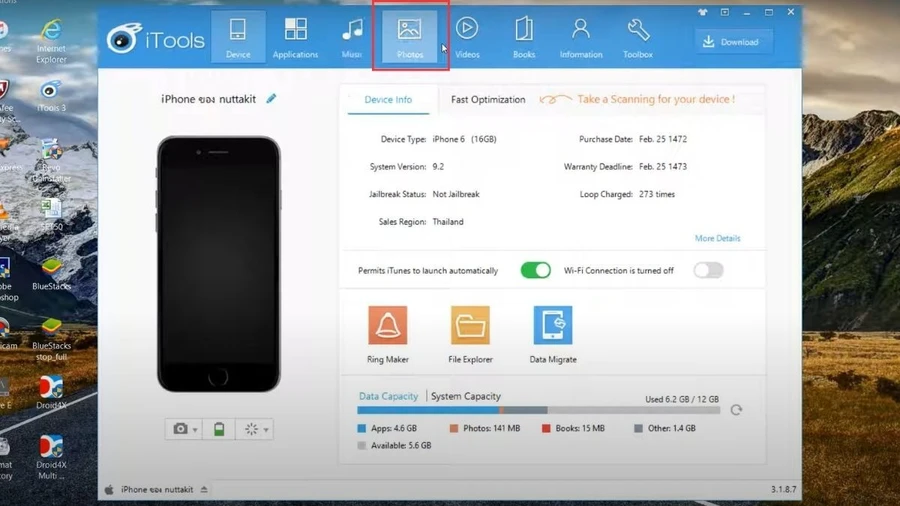900x506 pixels.
Task: Click the Download button
Action: [x=733, y=42]
